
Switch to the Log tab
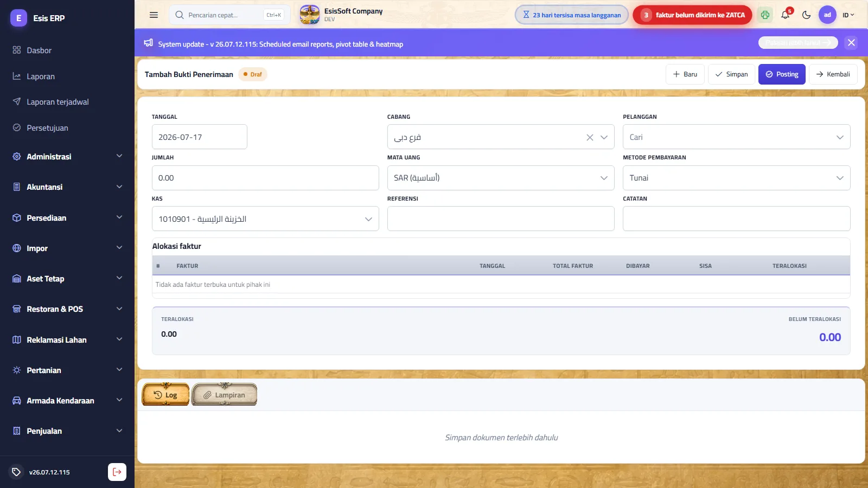(x=166, y=395)
